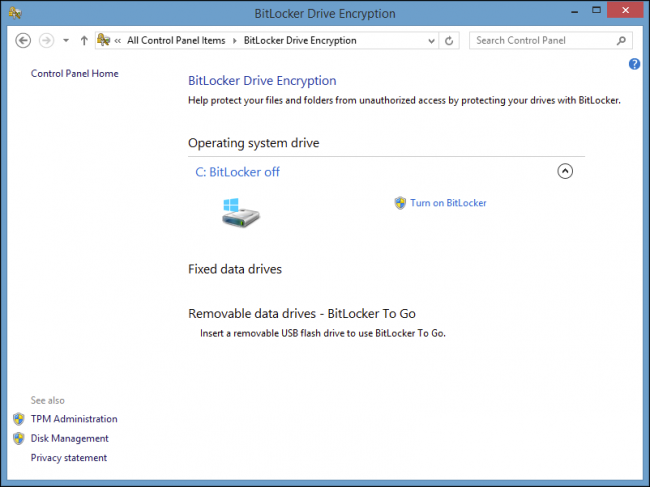The image size is (650, 487).
Task: Open TPM Administration link
Action: [74, 419]
